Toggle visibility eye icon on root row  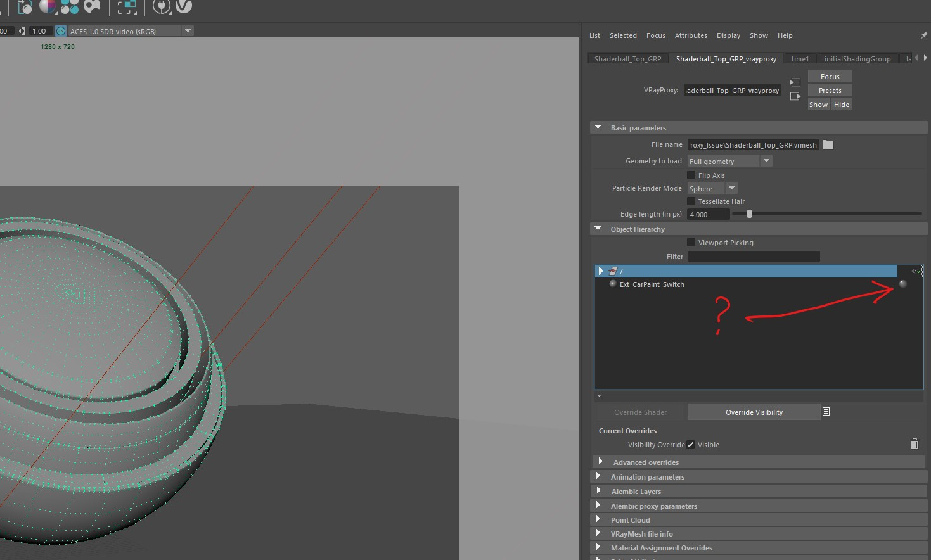pos(916,271)
